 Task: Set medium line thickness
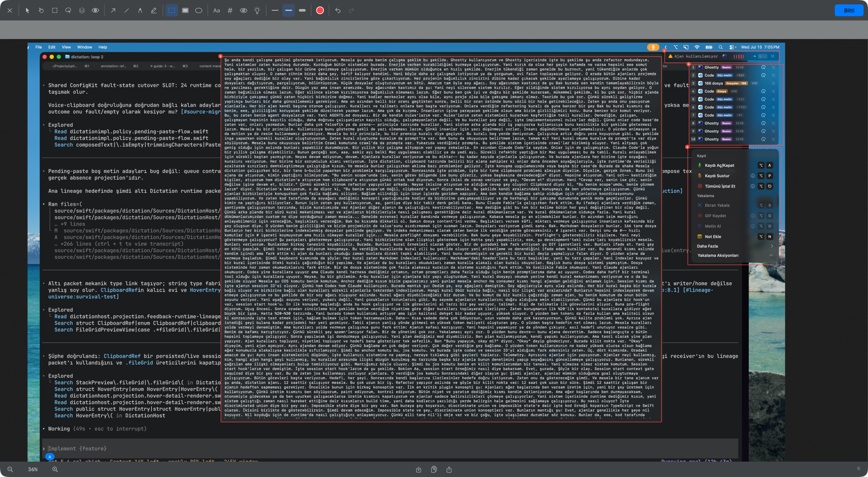coord(289,10)
